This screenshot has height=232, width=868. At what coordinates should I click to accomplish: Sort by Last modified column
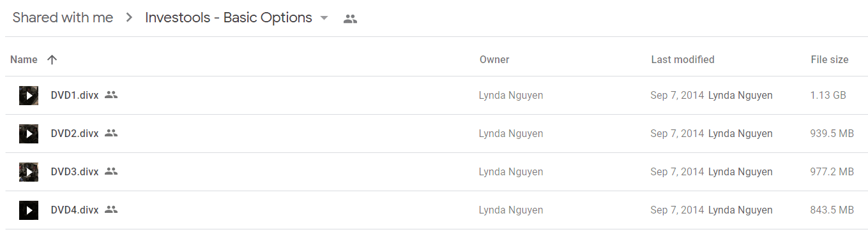(x=683, y=59)
